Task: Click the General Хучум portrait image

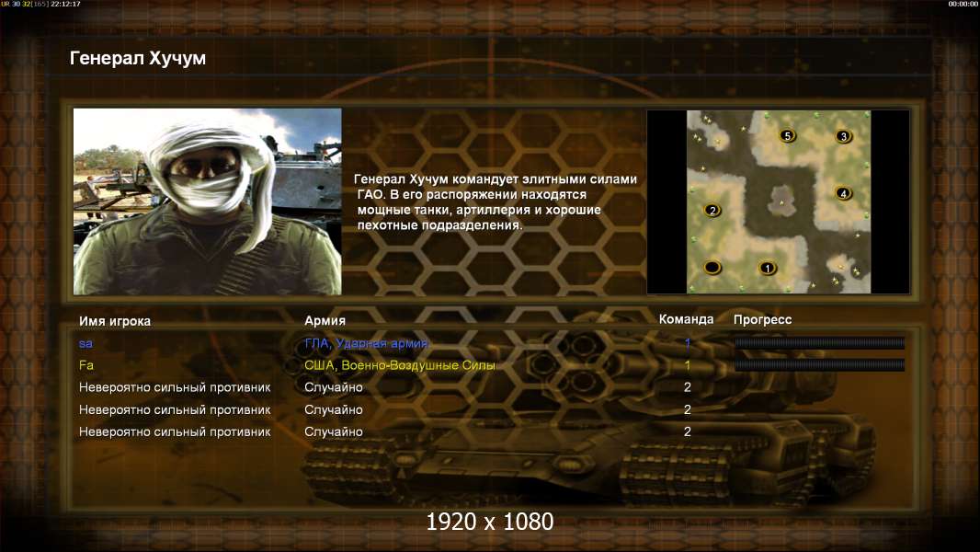Action: pyautogui.click(x=208, y=201)
